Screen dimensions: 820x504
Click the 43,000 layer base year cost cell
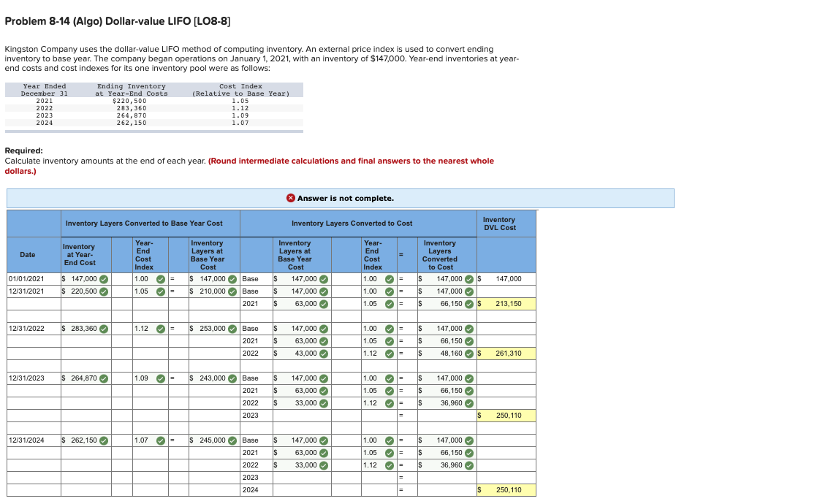tap(302, 354)
